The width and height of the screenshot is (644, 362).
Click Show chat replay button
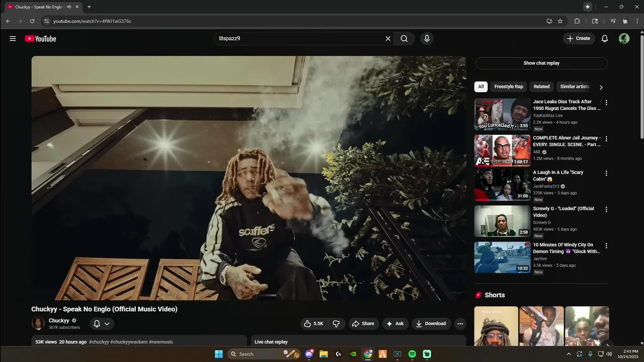pos(541,63)
